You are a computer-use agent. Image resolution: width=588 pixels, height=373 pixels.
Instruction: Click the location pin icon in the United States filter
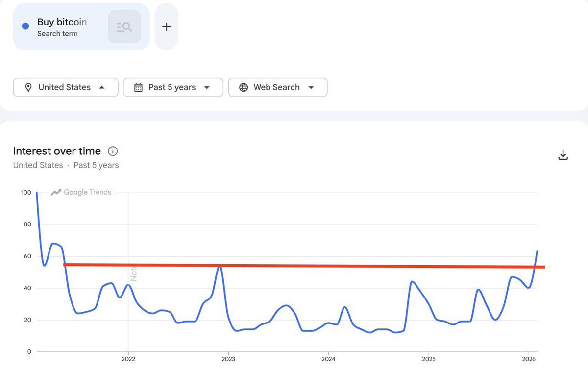(28, 87)
